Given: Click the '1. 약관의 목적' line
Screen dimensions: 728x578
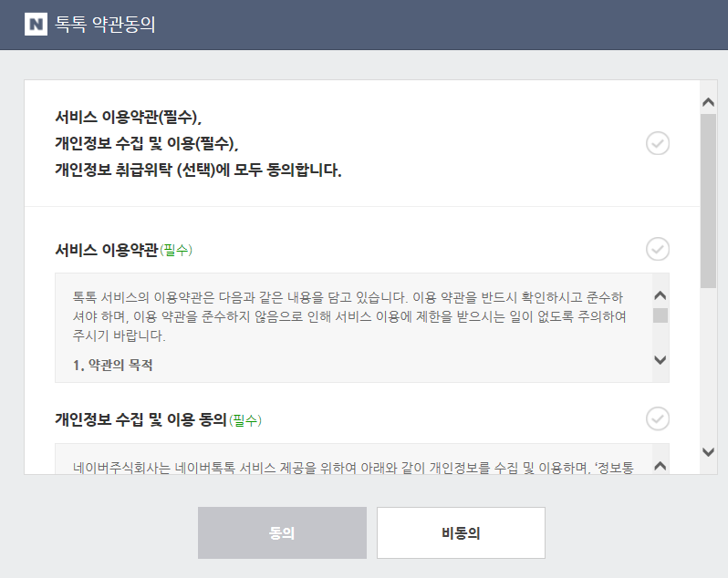Looking at the screenshot, I should point(113,365).
